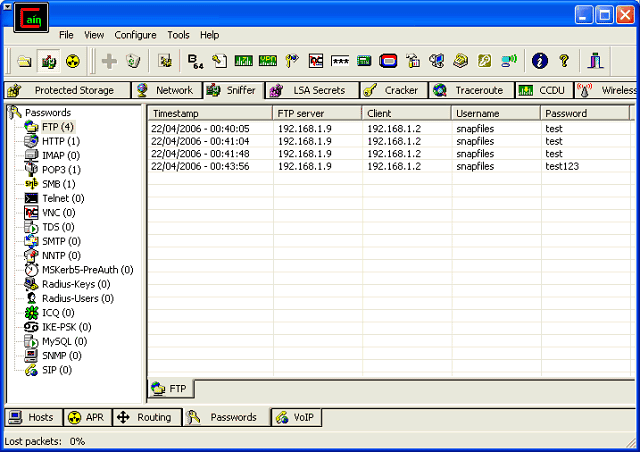Click the open folder icon in toolbar
This screenshot has height=452, width=640.
pyautogui.click(x=24, y=61)
